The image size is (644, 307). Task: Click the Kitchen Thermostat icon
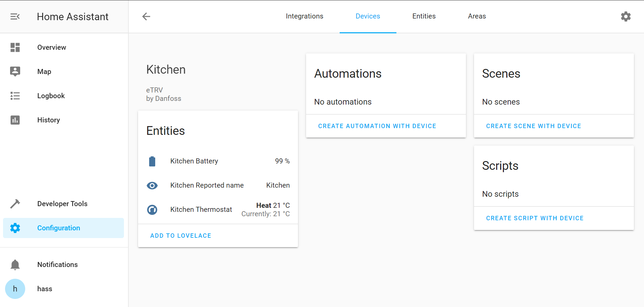(152, 210)
